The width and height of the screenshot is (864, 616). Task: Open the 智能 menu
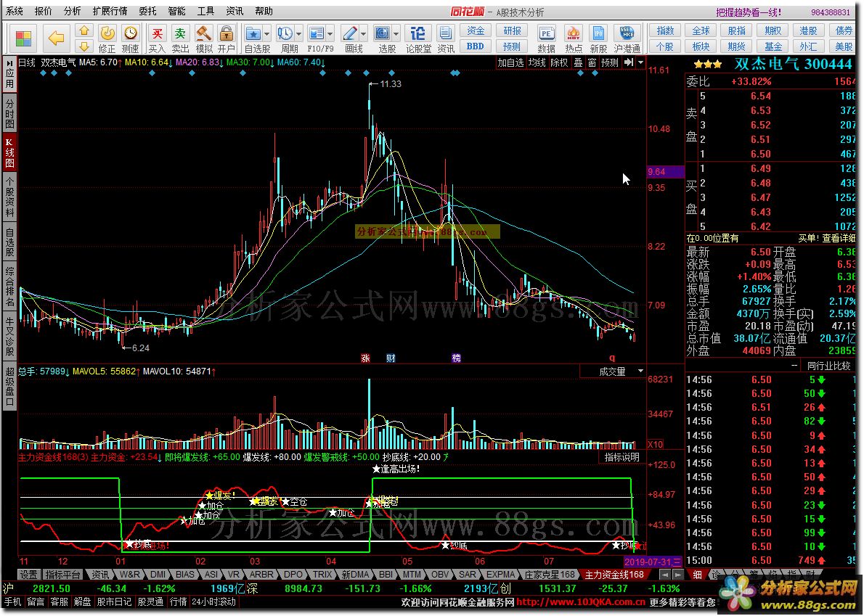[177, 11]
